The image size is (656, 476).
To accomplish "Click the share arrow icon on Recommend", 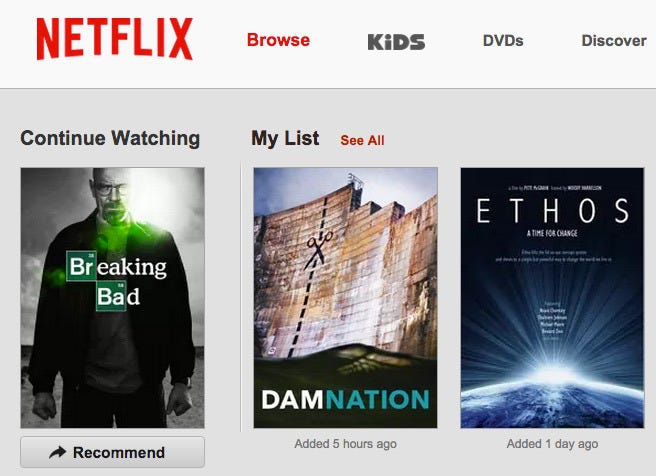I will 57,452.
